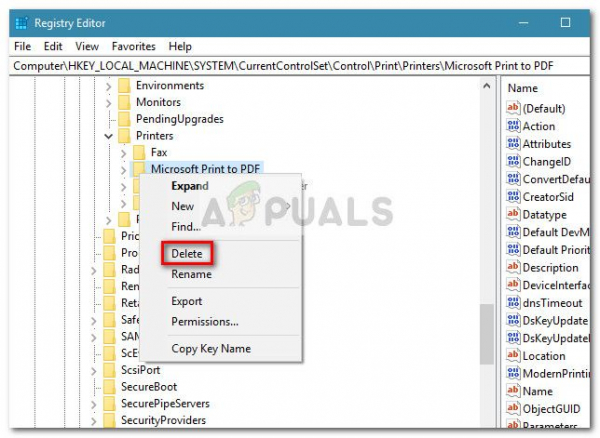
Task: Select the PendingUpgrades tree key
Action: [x=179, y=119]
